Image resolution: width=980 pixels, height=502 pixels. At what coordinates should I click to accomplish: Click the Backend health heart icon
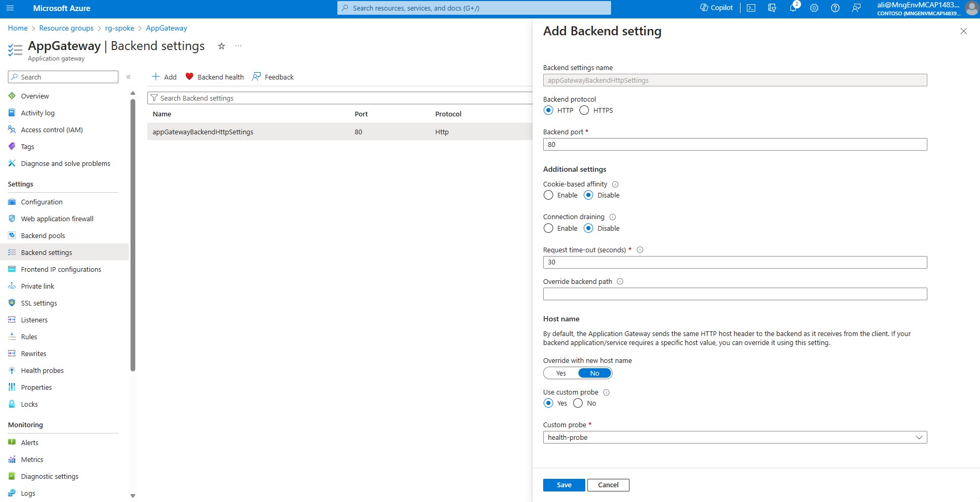pos(189,77)
